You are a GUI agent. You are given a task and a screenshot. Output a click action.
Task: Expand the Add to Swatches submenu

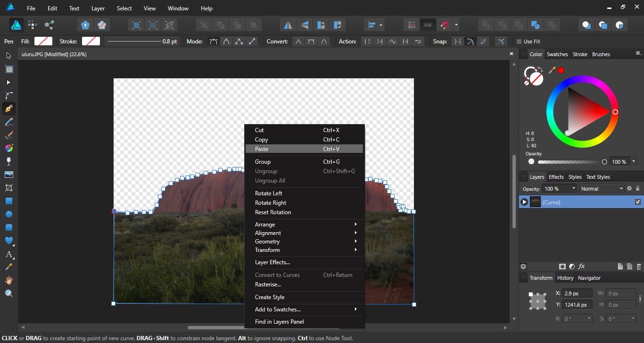pyautogui.click(x=278, y=310)
